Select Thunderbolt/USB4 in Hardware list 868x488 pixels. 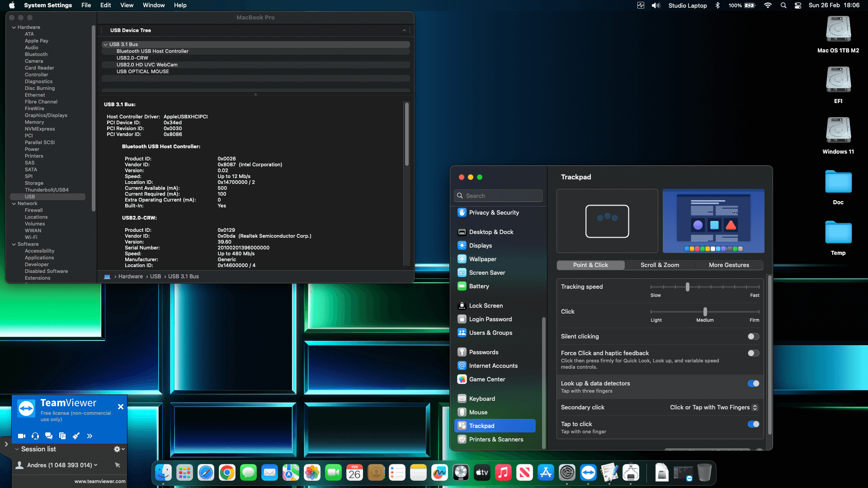47,190
